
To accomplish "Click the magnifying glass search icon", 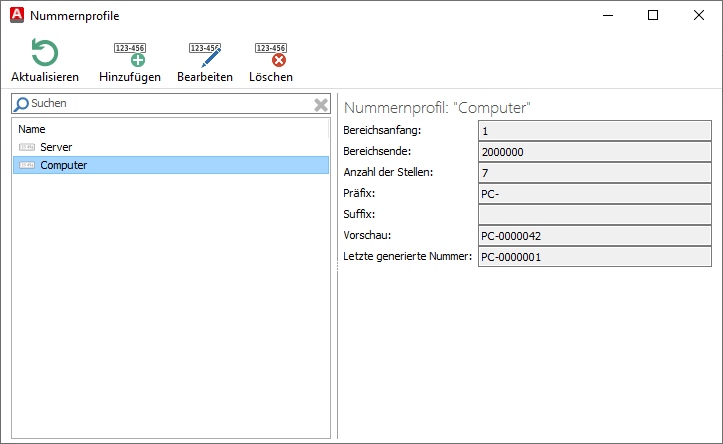I will [x=21, y=104].
